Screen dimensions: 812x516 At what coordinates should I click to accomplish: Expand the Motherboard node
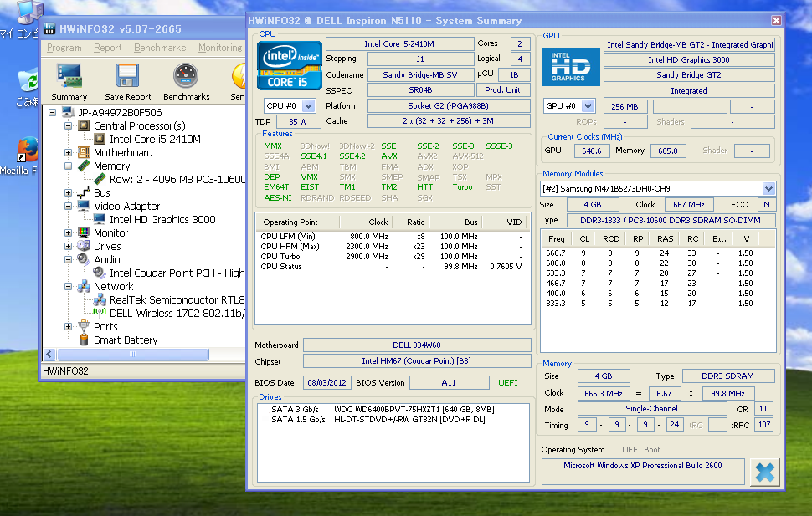[x=68, y=153]
